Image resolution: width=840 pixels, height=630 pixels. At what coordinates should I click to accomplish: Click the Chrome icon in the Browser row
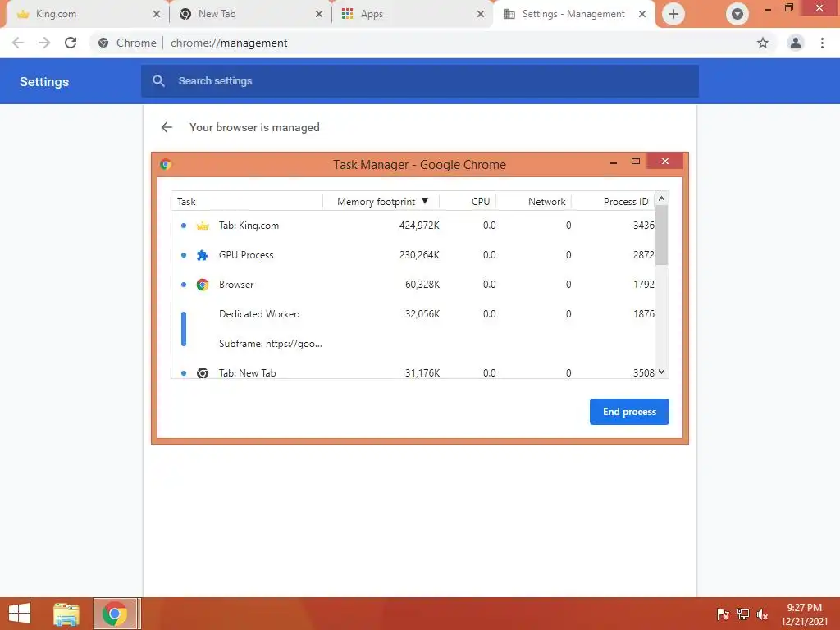tap(203, 285)
